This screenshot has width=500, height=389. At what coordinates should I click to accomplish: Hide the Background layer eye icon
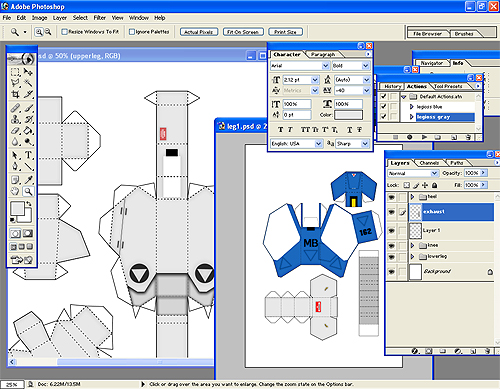tap(391, 272)
